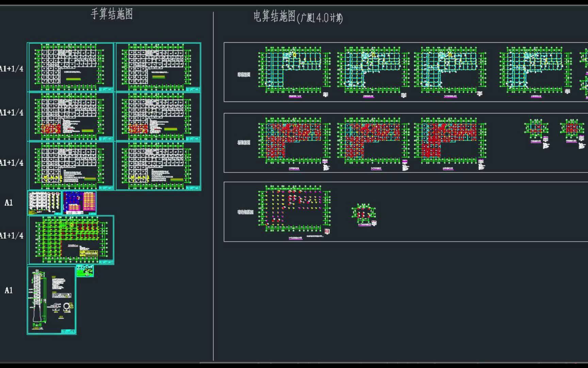The image size is (588, 368).
Task: Click the cyan border frame of the top-left drawing
Action: 28,68
